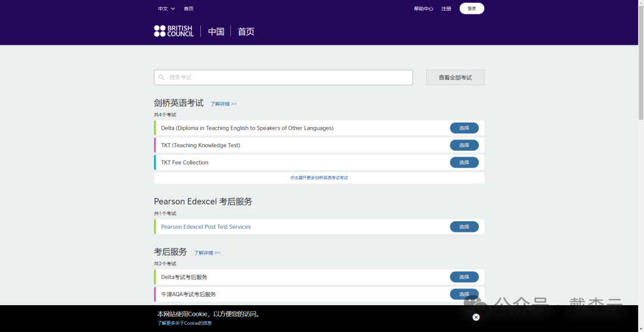Click 中国 in the header
Image resolution: width=644 pixels, height=332 pixels.
pyautogui.click(x=216, y=32)
